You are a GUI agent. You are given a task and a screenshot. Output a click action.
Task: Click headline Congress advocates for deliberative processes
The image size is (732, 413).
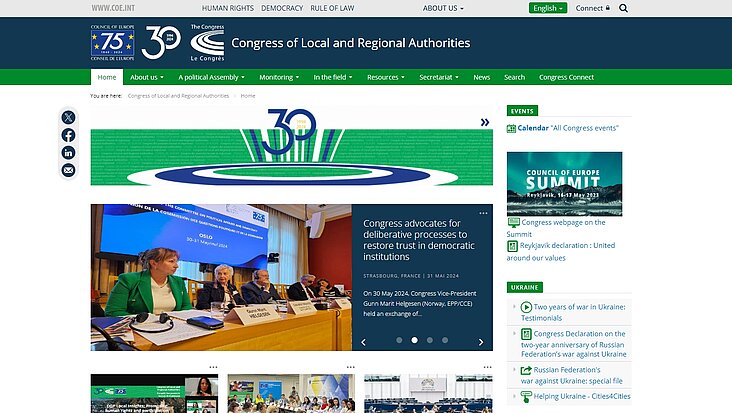419,240
